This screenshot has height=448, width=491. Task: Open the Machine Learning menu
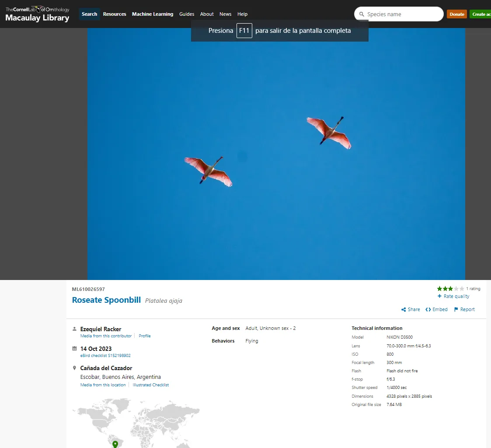tap(153, 14)
